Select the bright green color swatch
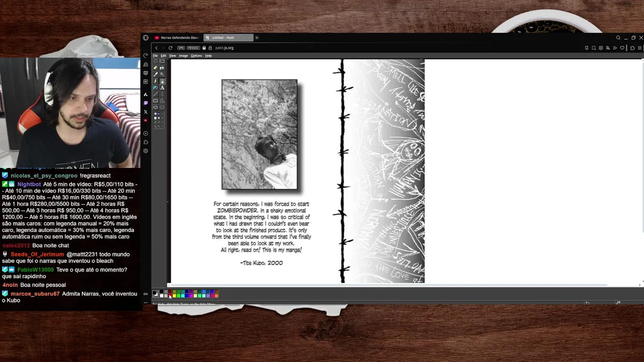The image size is (644, 362). pyautogui.click(x=179, y=296)
